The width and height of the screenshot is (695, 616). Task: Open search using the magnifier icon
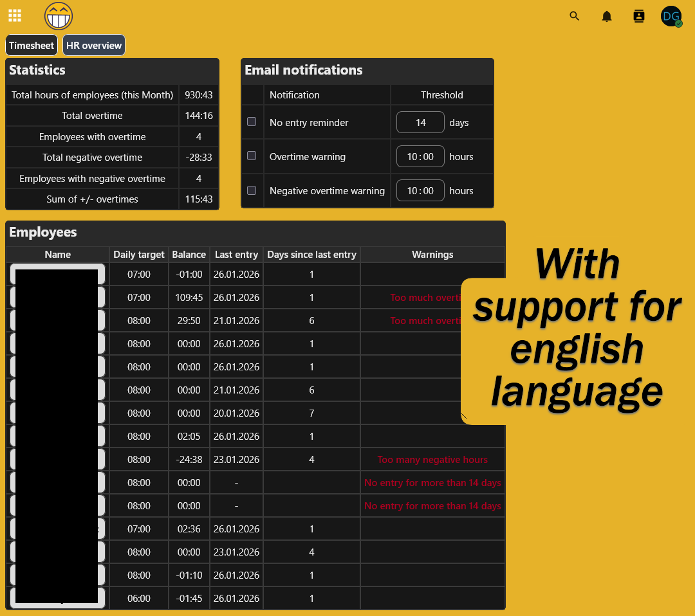[574, 16]
